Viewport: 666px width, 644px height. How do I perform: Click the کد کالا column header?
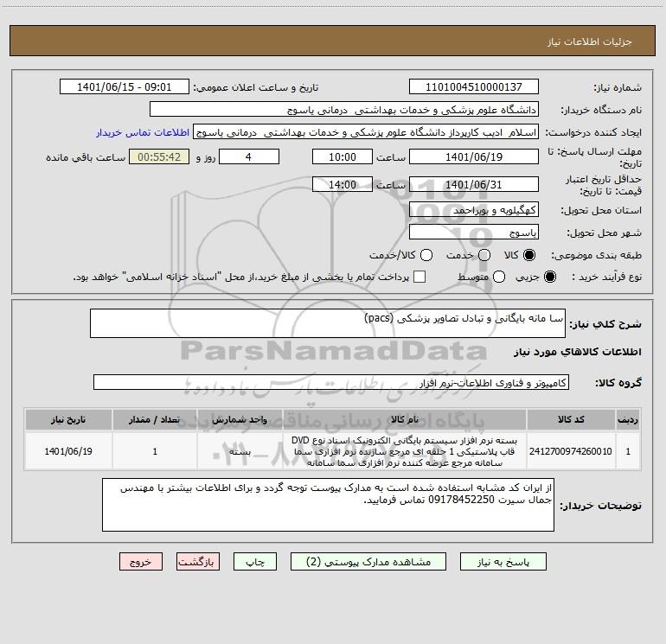click(571, 419)
